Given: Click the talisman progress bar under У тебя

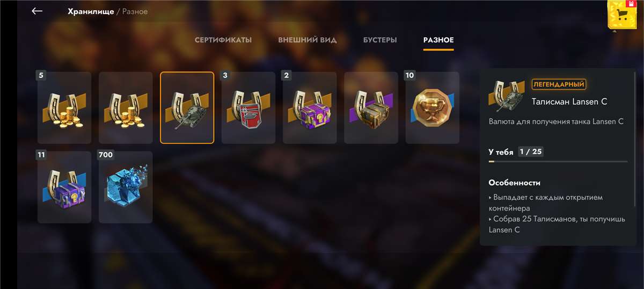Looking at the screenshot, I should click(558, 161).
